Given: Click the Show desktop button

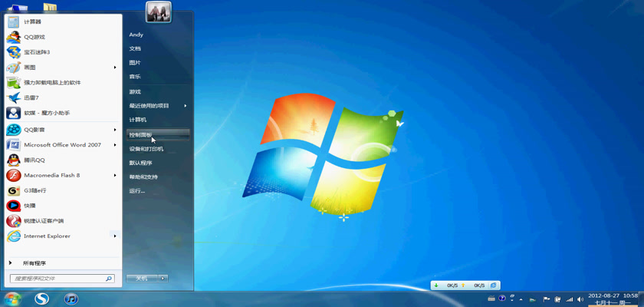Looking at the screenshot, I should [642, 299].
